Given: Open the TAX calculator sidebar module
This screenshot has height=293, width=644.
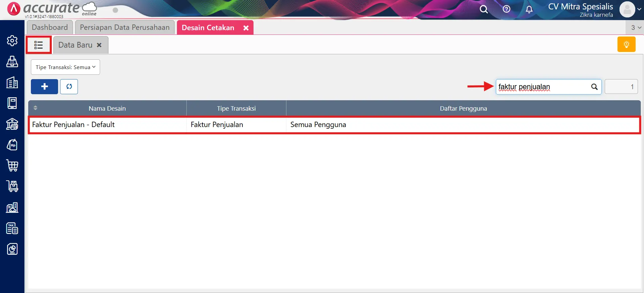Looking at the screenshot, I should tap(12, 228).
